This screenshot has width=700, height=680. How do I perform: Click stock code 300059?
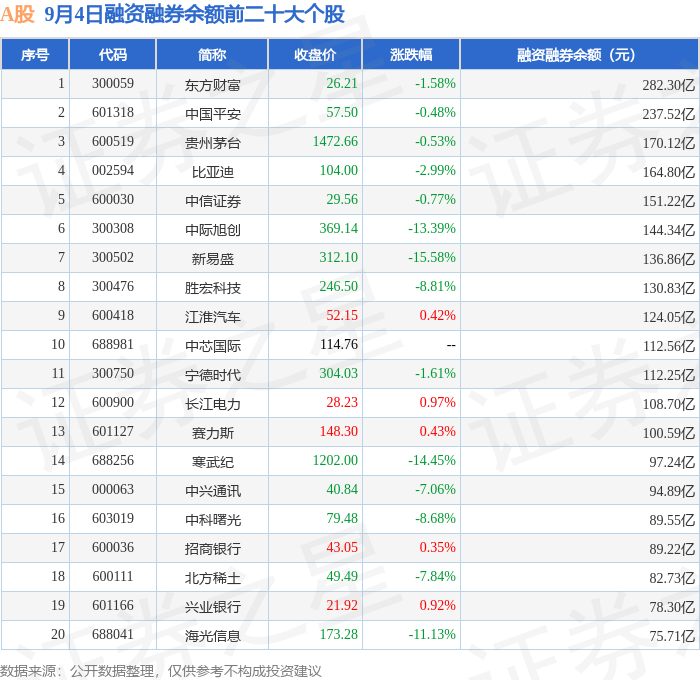113,83
